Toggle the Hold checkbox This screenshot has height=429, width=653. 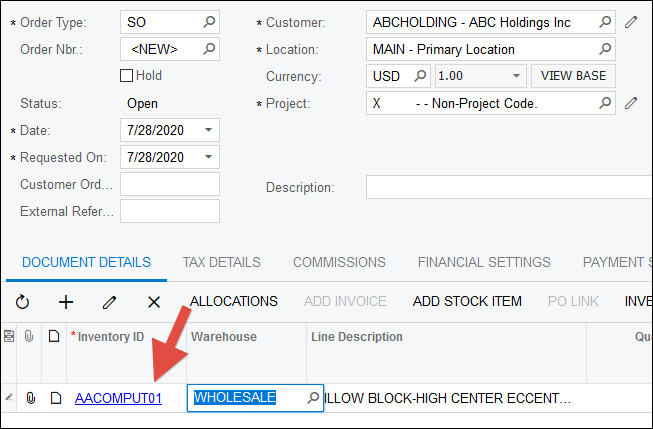(x=126, y=76)
